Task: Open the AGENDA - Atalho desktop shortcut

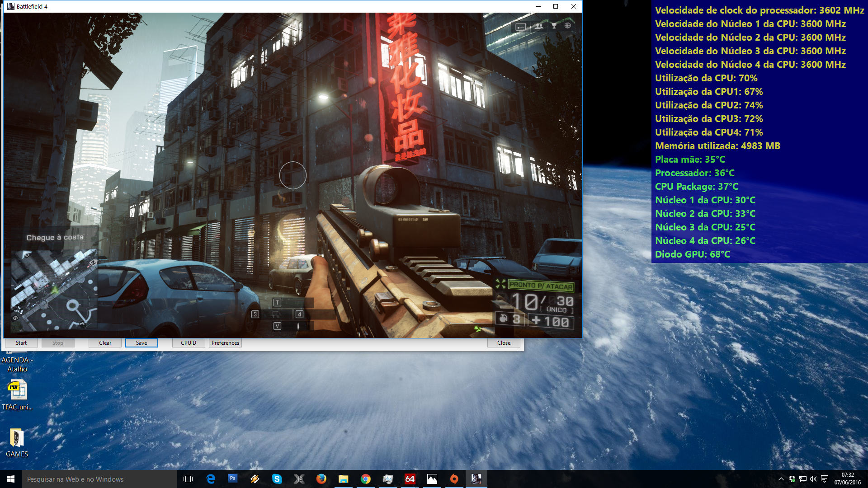Action: pos(17,361)
